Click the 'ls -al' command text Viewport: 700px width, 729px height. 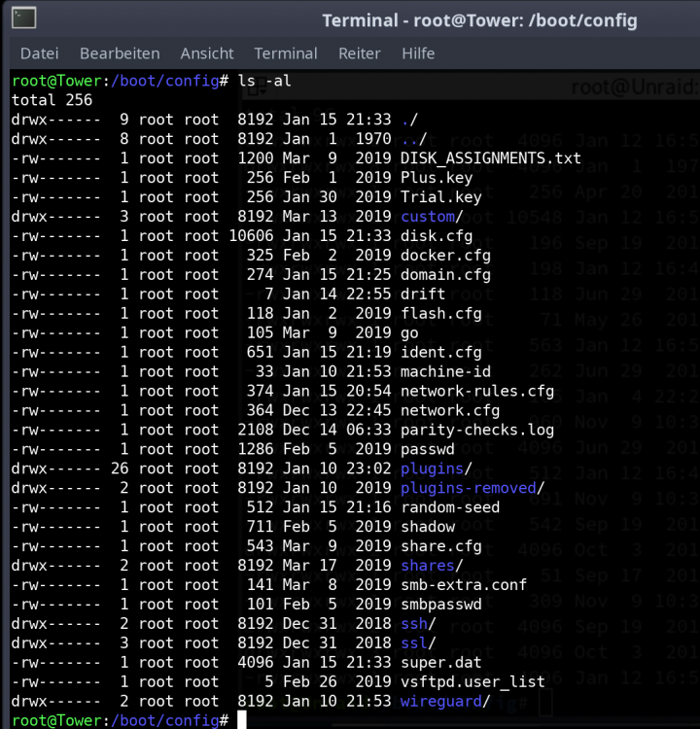point(264,81)
